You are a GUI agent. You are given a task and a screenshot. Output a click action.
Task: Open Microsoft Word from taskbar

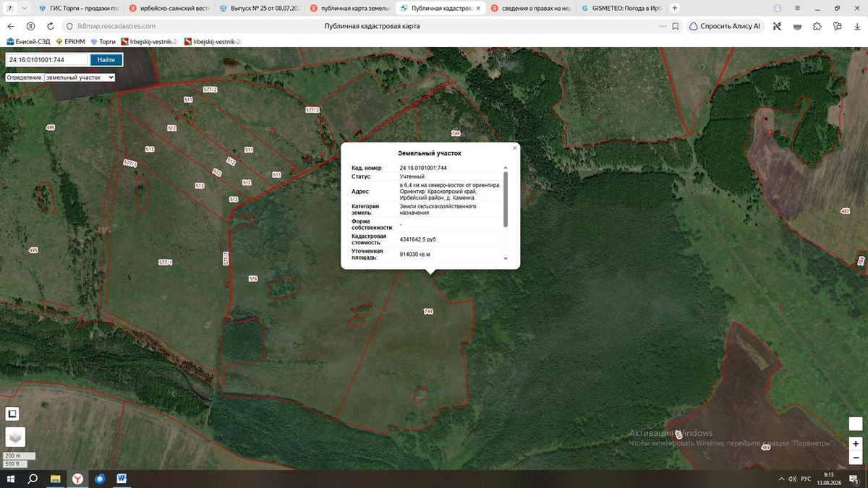coord(122,479)
